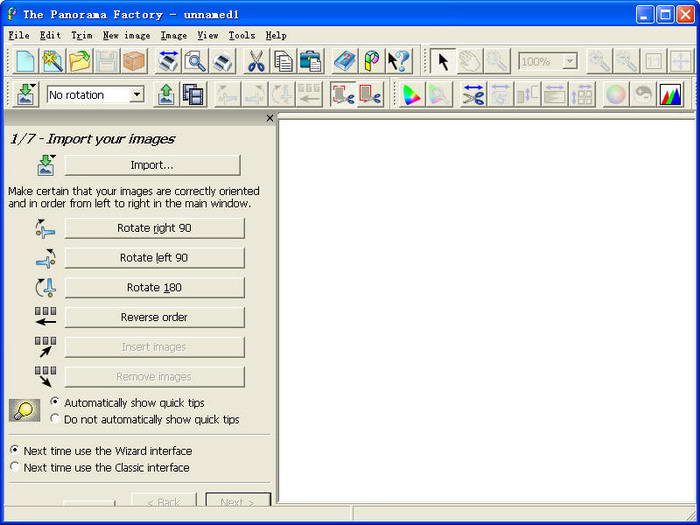
Task: Click the rotate right icon beside Rotate right 90
Action: [46, 228]
